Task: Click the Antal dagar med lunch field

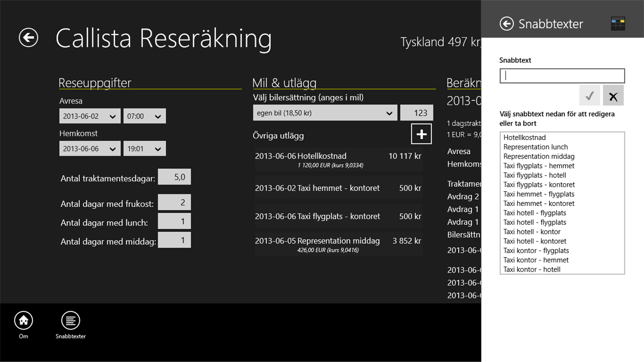Action: pyautogui.click(x=174, y=221)
